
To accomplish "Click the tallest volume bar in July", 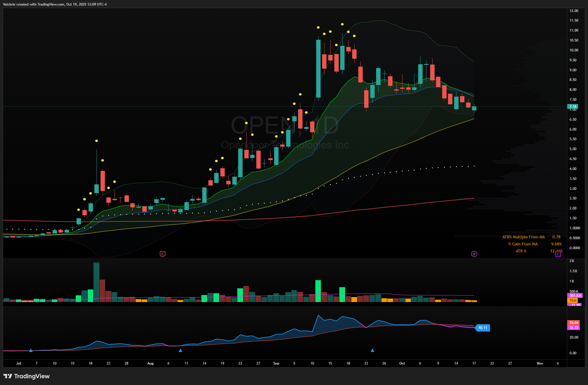I will (96, 282).
